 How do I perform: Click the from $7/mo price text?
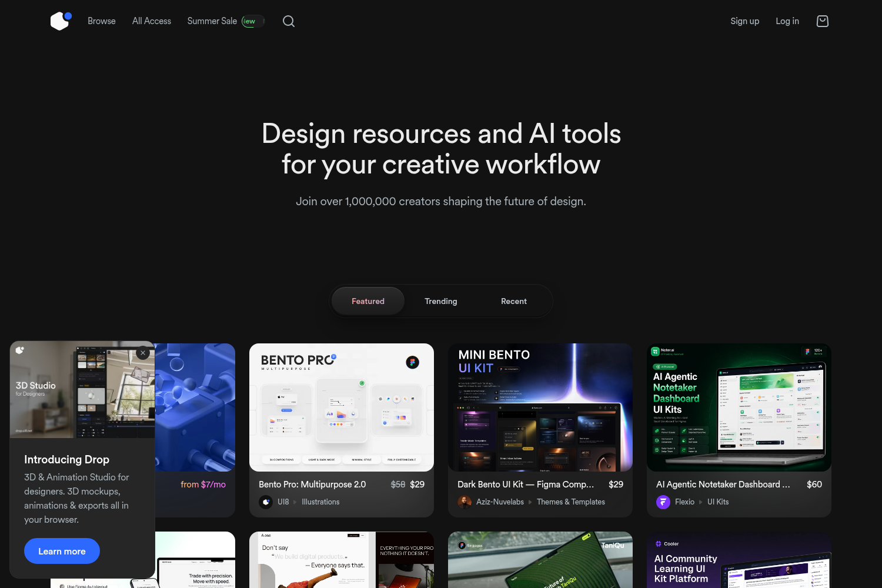(203, 485)
